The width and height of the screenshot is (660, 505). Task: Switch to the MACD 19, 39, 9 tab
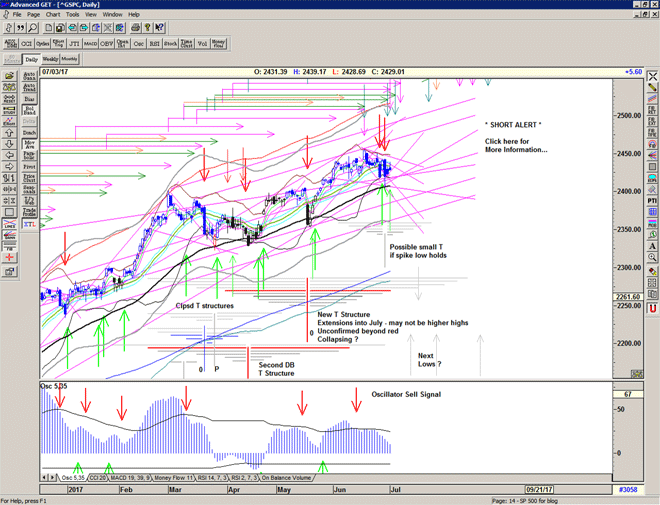[128, 478]
